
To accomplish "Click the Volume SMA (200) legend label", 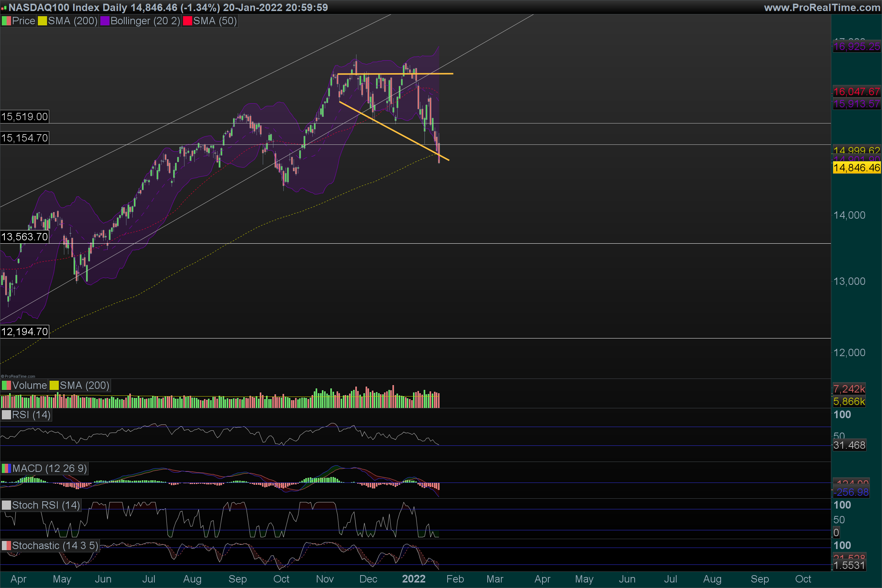I will point(85,386).
